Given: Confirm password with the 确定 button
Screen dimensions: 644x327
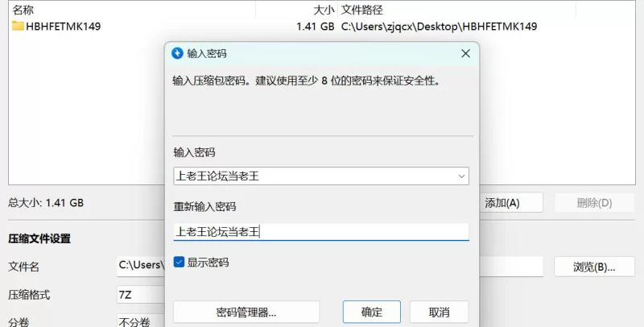Looking at the screenshot, I should click(372, 313).
